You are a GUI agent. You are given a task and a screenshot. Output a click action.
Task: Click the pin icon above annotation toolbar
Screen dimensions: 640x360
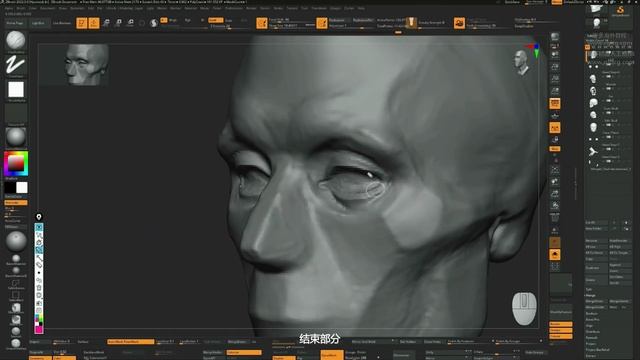tap(39, 217)
